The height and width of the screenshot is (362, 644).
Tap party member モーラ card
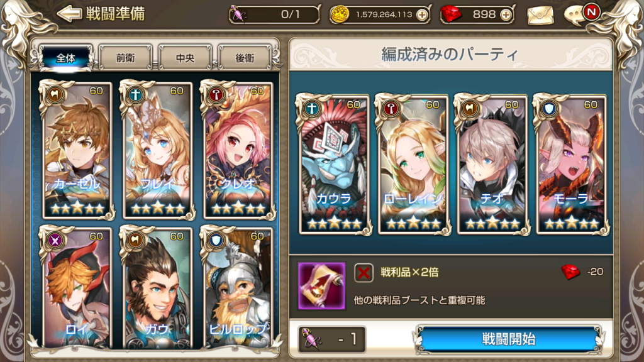coord(571,165)
